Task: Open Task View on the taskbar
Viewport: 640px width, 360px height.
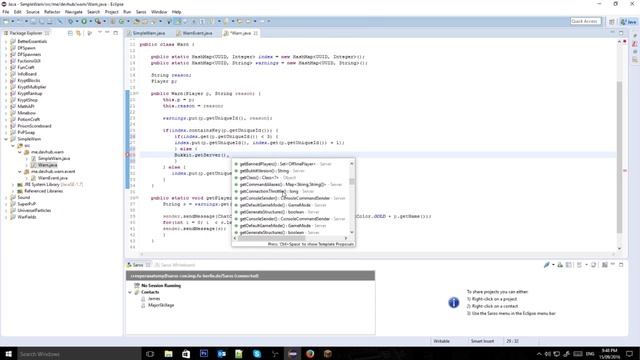Action: (150, 354)
